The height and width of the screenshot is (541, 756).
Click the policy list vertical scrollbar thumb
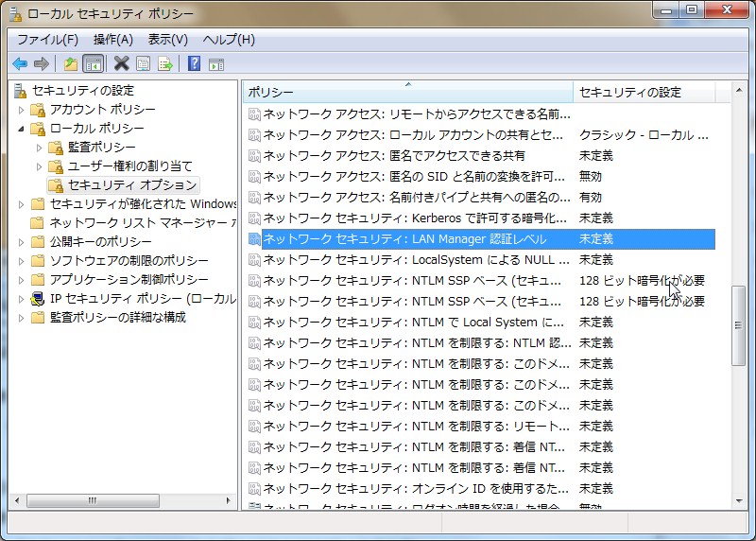pyautogui.click(x=738, y=325)
